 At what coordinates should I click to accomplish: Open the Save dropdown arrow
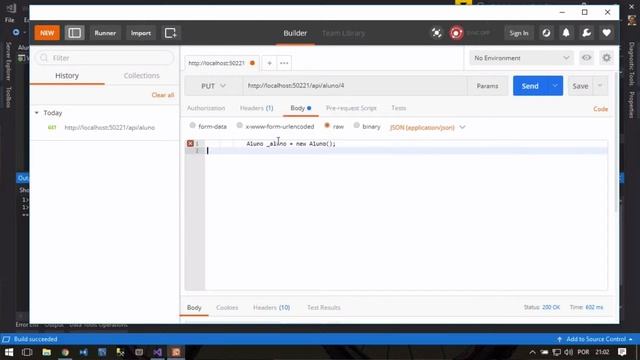[x=600, y=86]
